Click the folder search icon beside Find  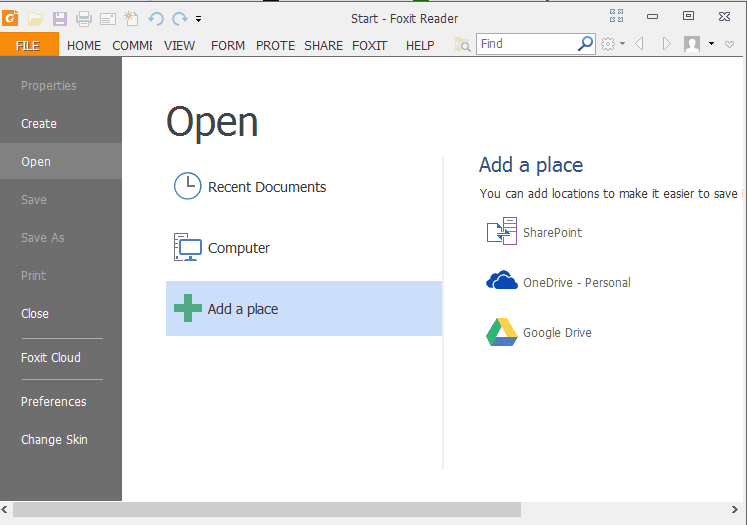[x=462, y=44]
